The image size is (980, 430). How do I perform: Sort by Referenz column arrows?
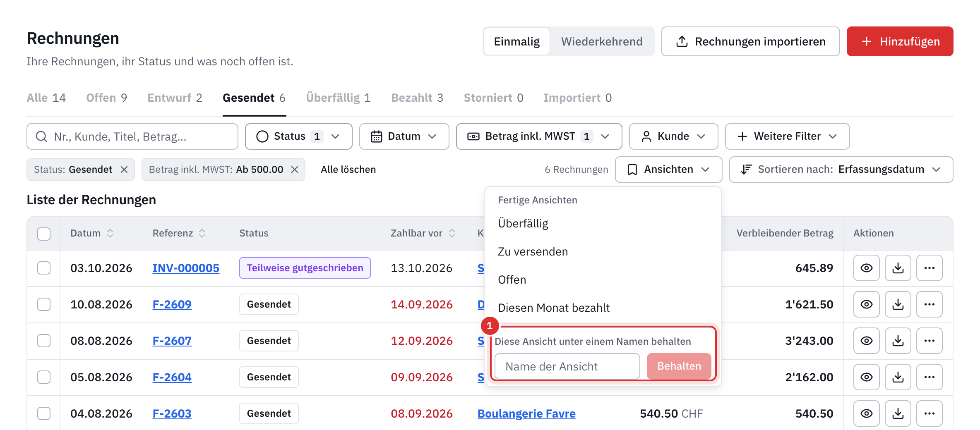pos(202,233)
